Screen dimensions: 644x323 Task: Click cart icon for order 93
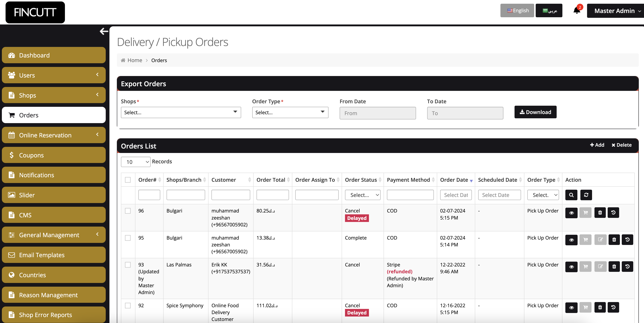(x=585, y=266)
